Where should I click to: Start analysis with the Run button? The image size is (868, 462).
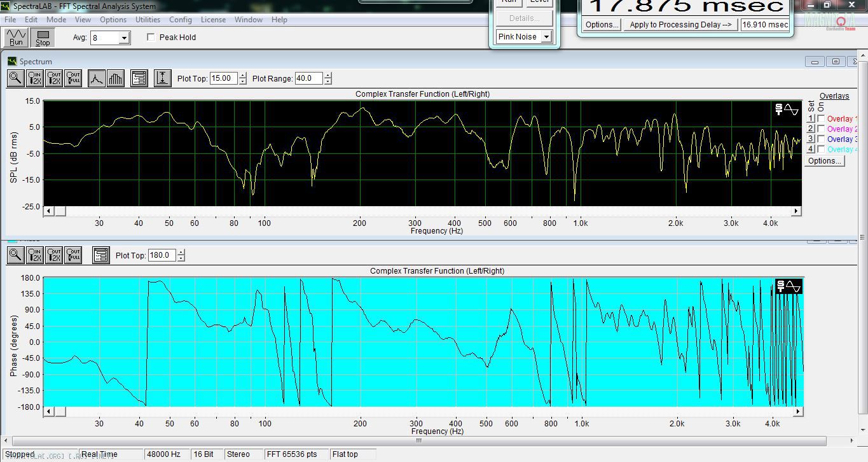click(17, 38)
